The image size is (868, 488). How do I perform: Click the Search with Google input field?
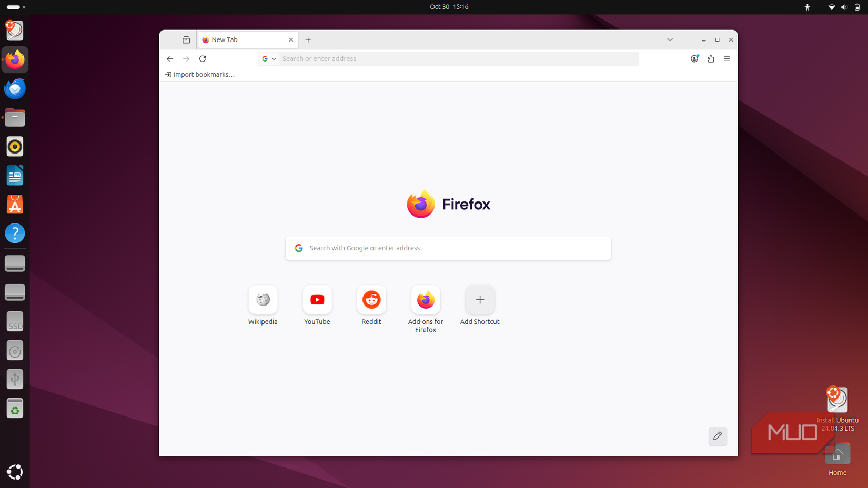pyautogui.click(x=448, y=248)
